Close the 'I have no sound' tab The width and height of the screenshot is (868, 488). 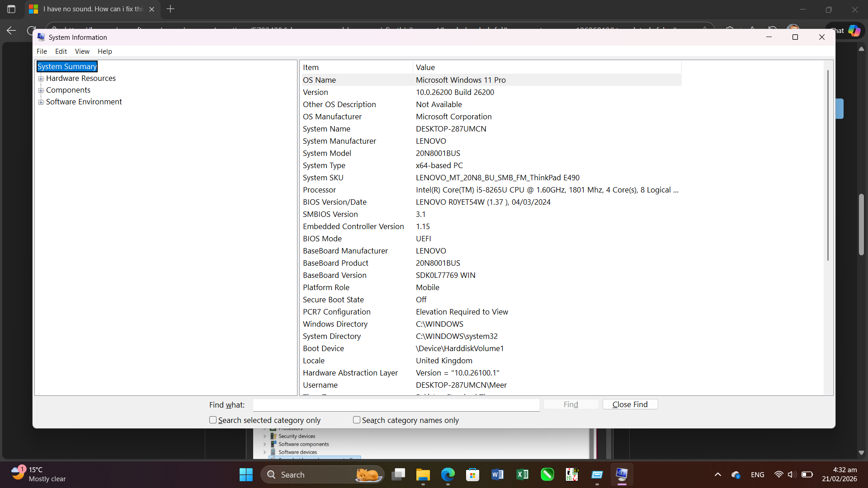point(152,9)
